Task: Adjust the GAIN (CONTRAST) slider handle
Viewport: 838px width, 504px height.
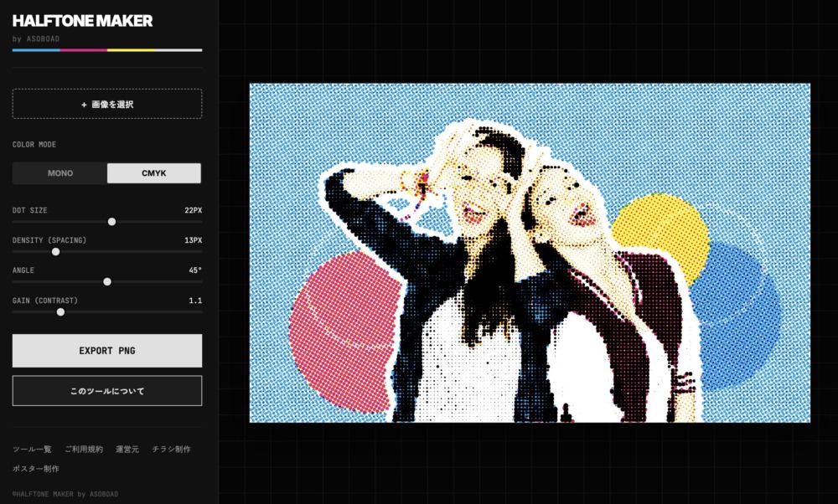Action: [x=59, y=311]
